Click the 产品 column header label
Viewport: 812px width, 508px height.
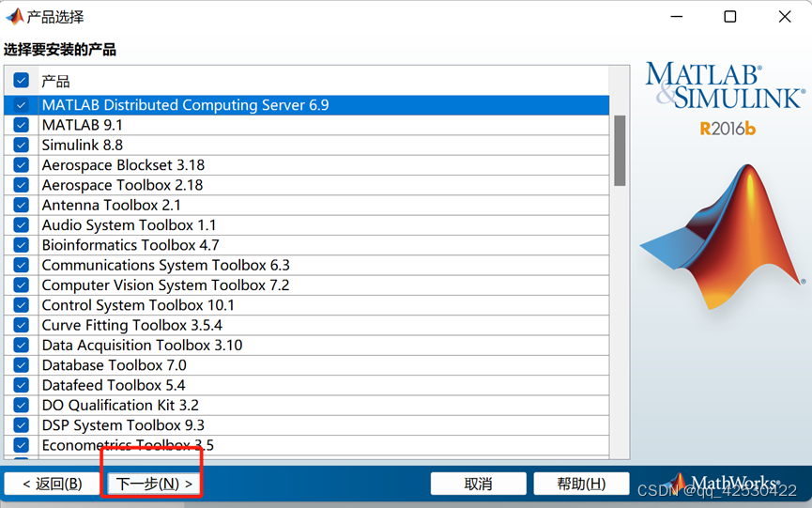tap(55, 81)
